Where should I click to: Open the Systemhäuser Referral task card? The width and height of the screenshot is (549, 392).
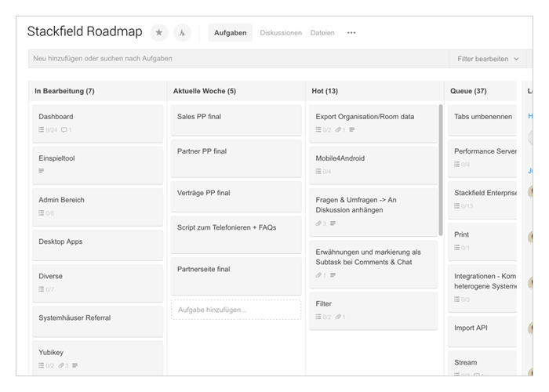click(x=98, y=321)
